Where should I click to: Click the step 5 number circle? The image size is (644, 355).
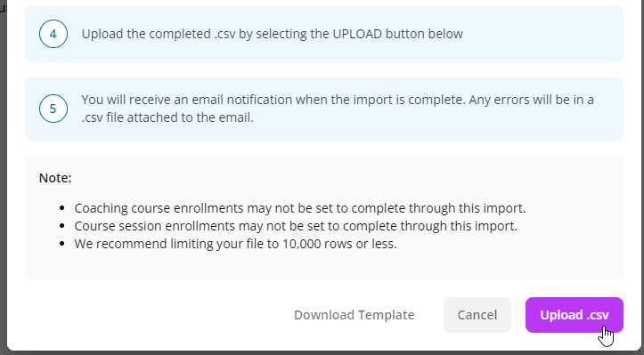(53, 109)
